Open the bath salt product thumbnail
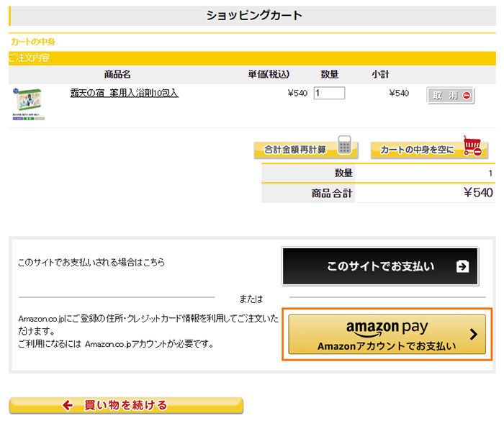504x421 pixels. 28,104
